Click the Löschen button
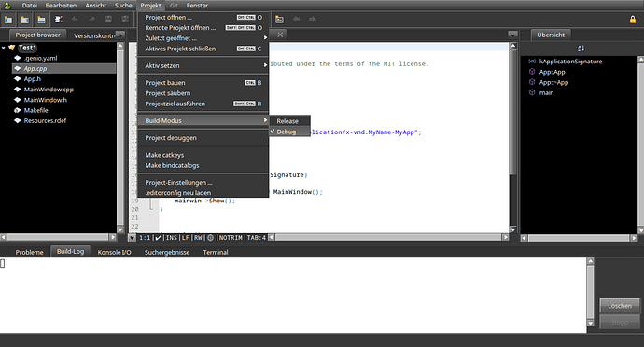Screen dimensions: 644x347 click(x=620, y=306)
